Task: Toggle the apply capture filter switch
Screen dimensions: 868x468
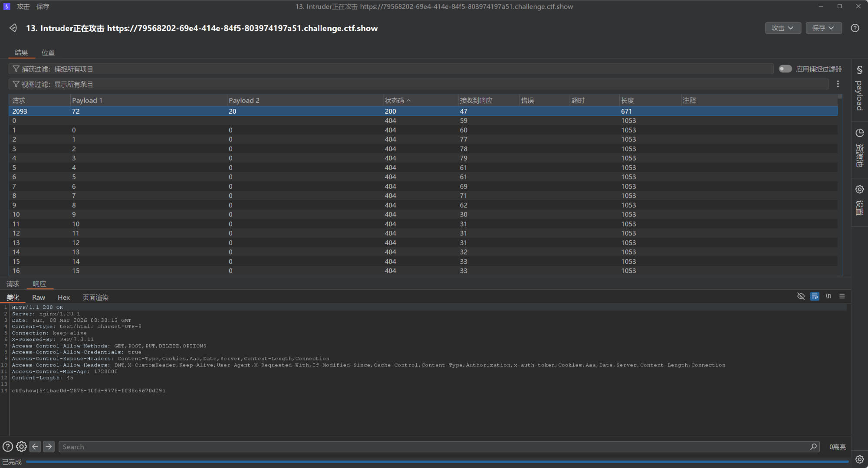Action: point(785,69)
